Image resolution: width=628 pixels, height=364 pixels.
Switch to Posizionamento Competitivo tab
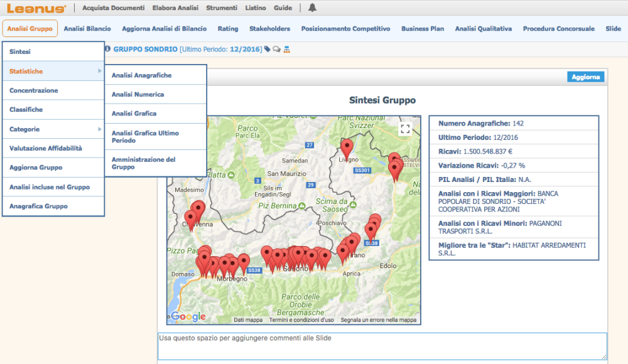[345, 28]
